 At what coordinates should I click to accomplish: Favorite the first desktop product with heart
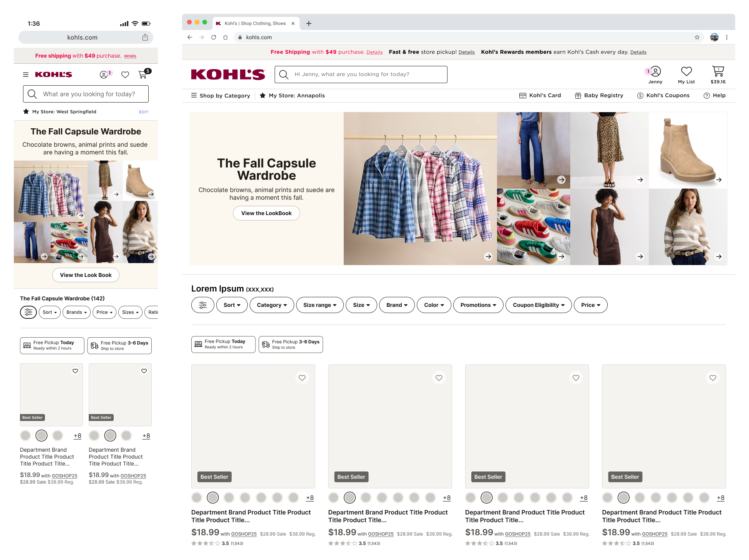(x=302, y=378)
